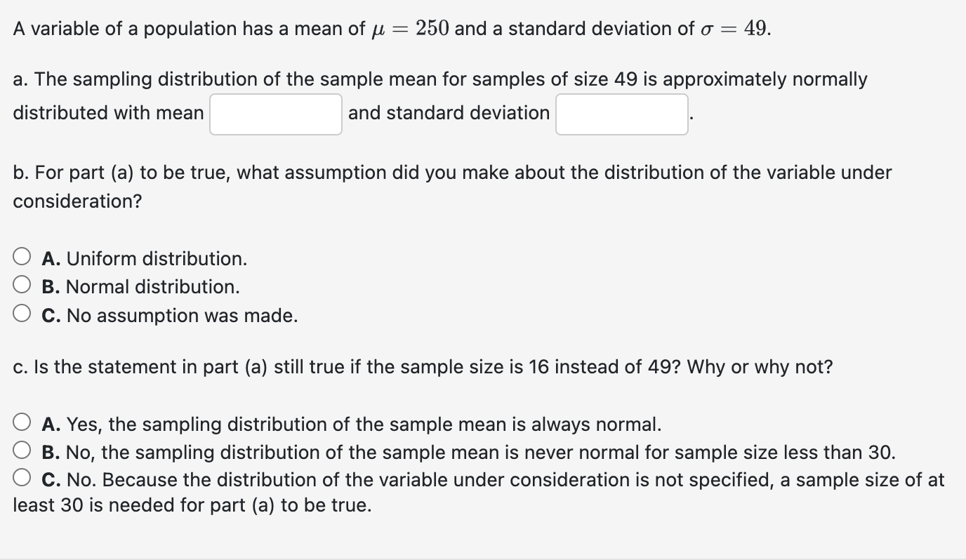Screen dimensions: 966x560
Task: Click inside the first blank after distributed with mean
Action: [x=274, y=114]
